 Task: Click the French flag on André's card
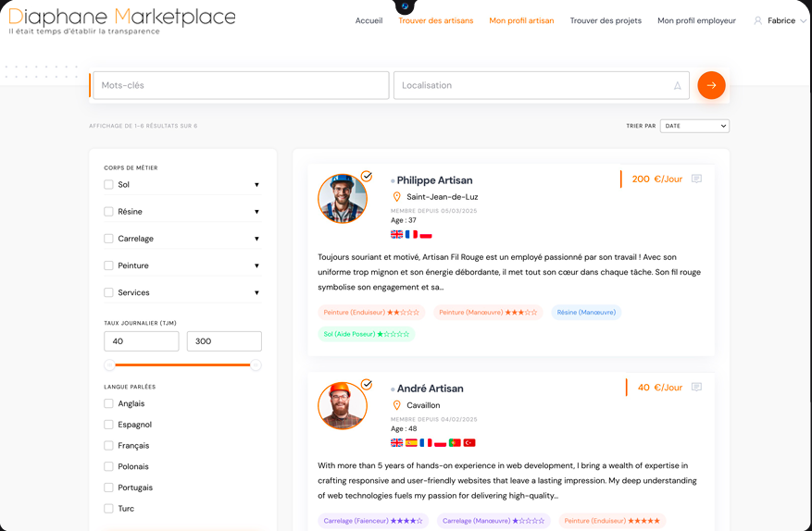pos(426,443)
